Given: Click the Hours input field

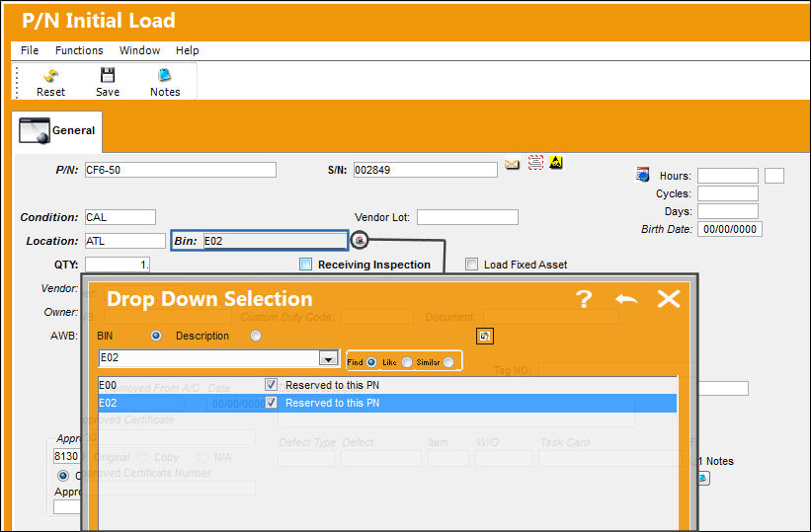Looking at the screenshot, I should click(x=728, y=176).
